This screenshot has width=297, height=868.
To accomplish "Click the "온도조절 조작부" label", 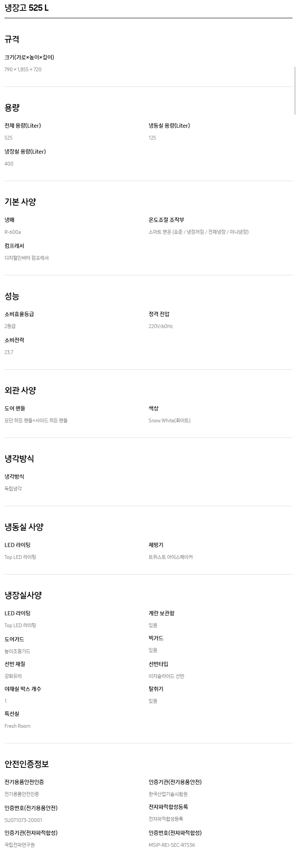I will [x=166, y=220].
